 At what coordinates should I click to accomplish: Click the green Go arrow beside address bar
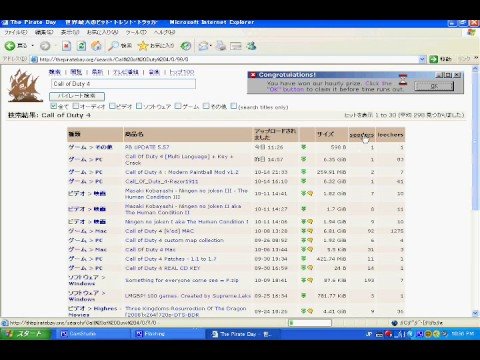(x=433, y=59)
